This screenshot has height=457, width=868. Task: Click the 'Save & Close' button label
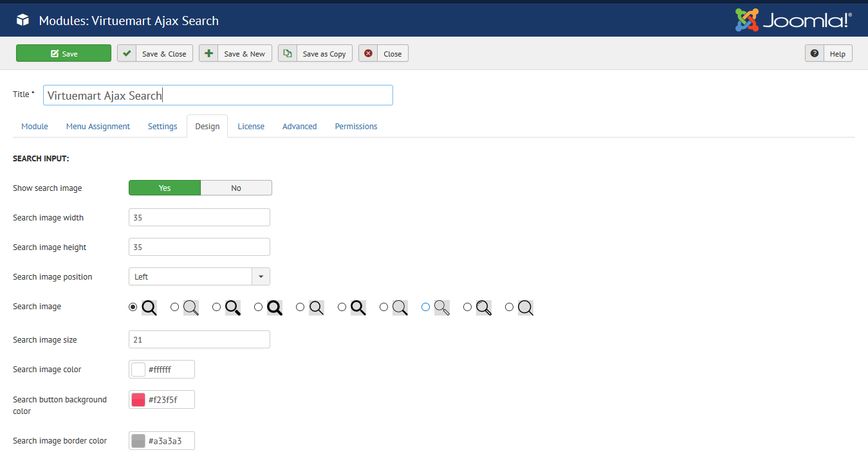[164, 54]
